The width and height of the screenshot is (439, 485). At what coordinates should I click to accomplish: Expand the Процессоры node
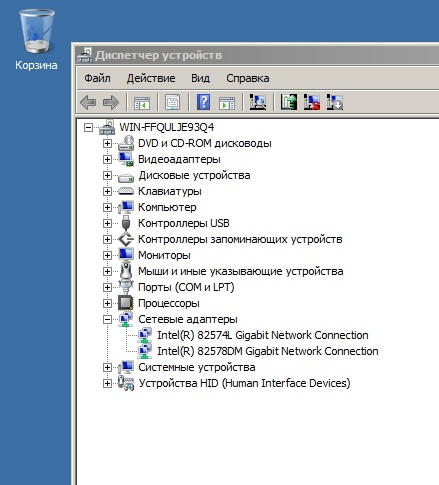[107, 303]
